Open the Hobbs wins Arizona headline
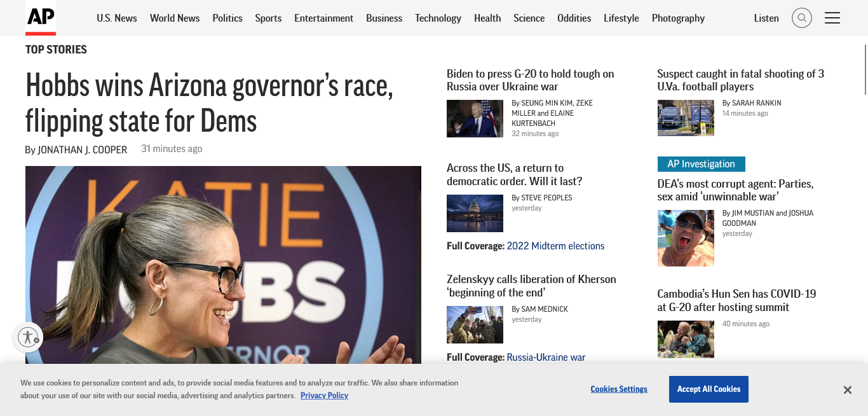Image resolution: width=868 pixels, height=416 pixels. click(x=210, y=102)
